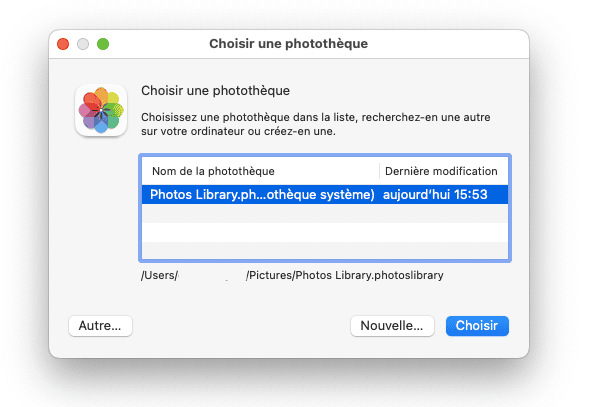
Task: Click first empty row beneath Photos Library
Action: click(x=325, y=213)
